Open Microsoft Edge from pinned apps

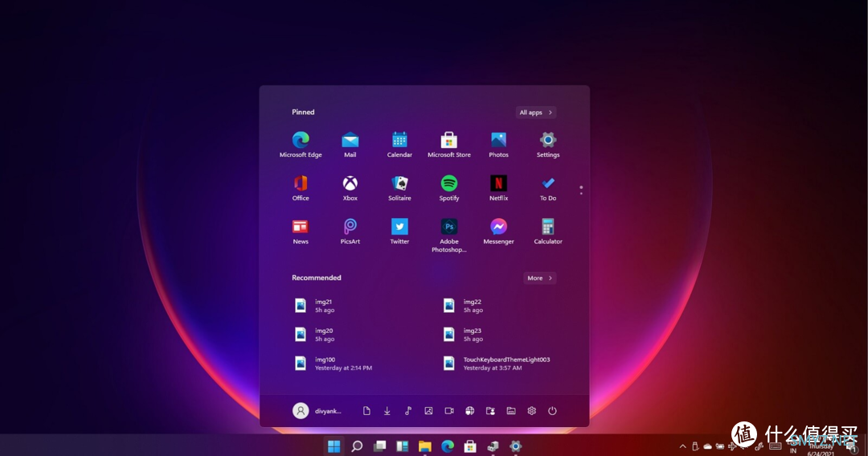301,145
